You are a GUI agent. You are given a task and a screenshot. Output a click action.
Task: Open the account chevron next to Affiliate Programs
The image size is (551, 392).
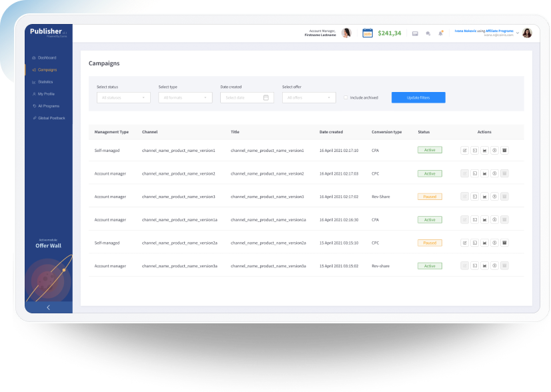coord(517,33)
